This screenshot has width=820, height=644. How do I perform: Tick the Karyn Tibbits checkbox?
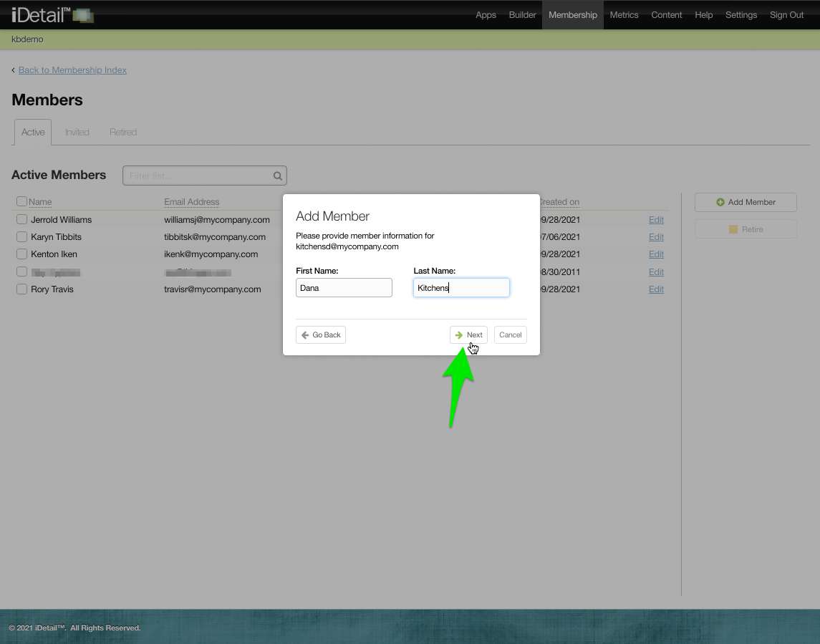(x=21, y=236)
